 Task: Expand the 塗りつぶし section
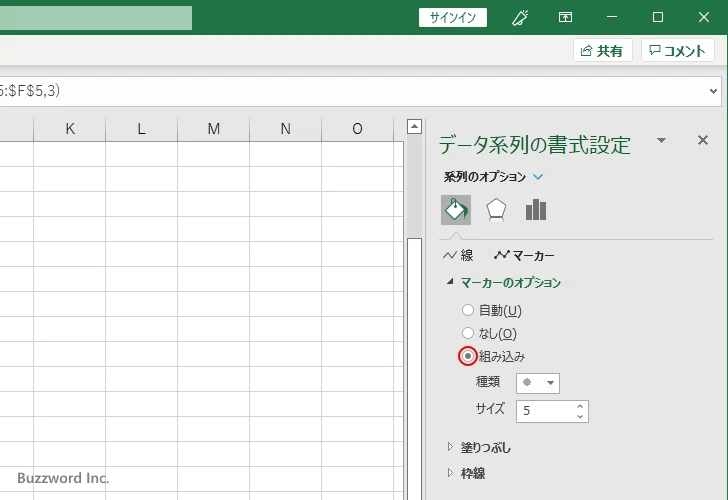(x=449, y=447)
